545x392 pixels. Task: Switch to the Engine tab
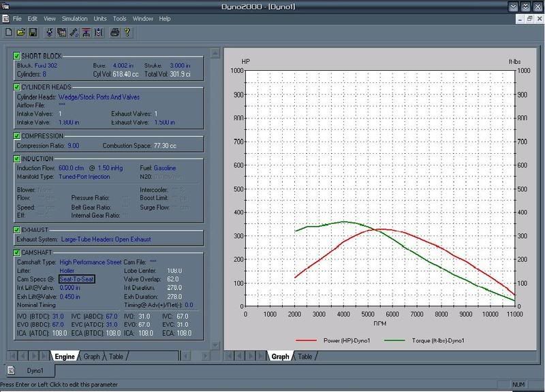click(65, 357)
